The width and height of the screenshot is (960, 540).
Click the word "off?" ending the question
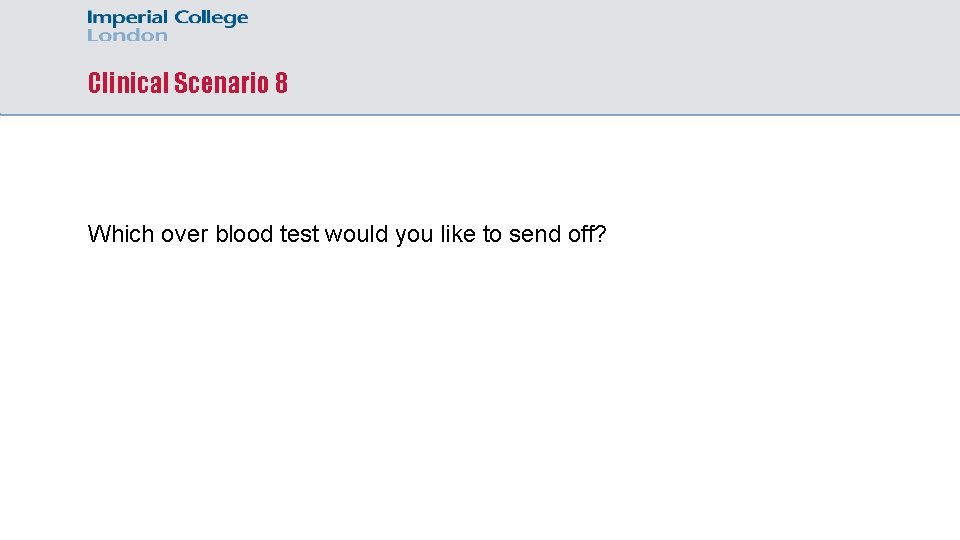point(586,234)
